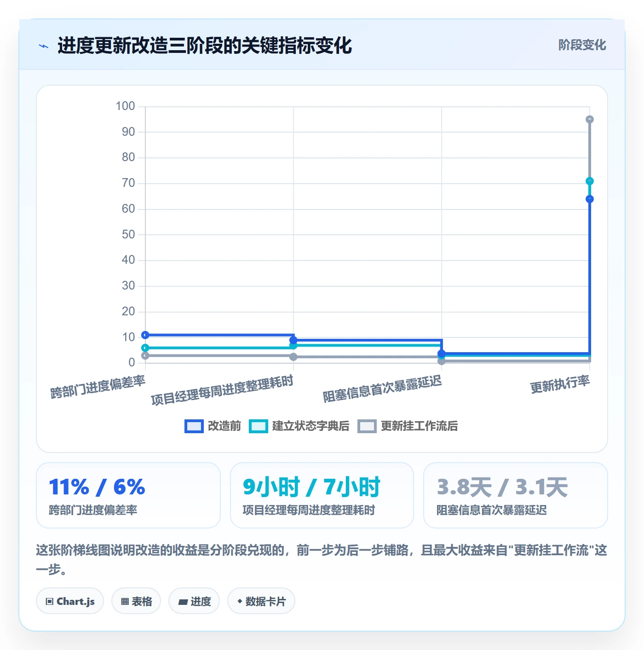The height and width of the screenshot is (650, 644).
Task: Toggle the 建立状态字典后 legend series
Action: click(299, 426)
